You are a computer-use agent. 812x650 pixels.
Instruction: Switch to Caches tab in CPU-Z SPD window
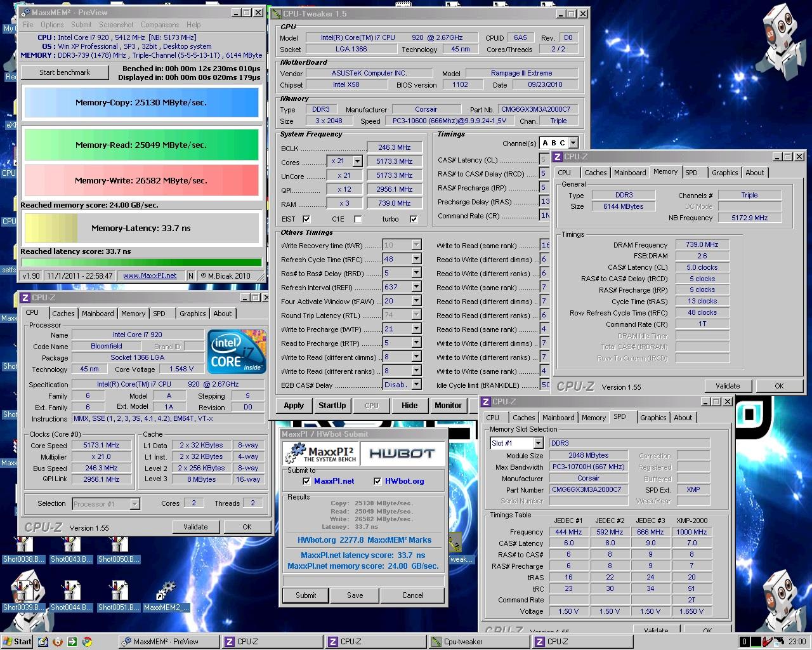(523, 418)
